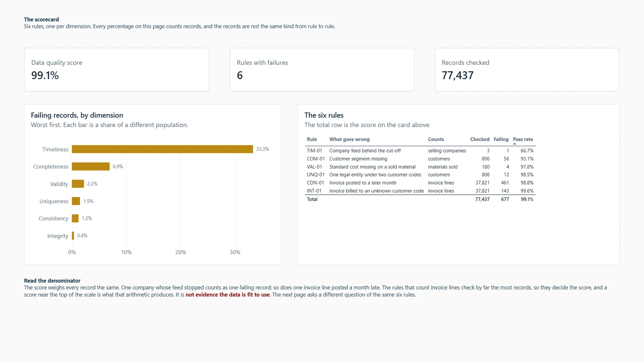
Task: Click the 461 failing value
Action: pos(505,183)
